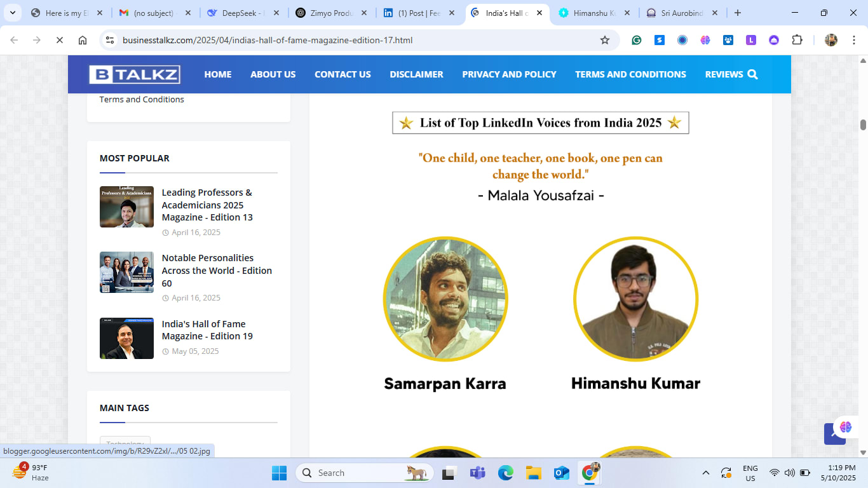Open Chrome three-dot menu

point(853,40)
